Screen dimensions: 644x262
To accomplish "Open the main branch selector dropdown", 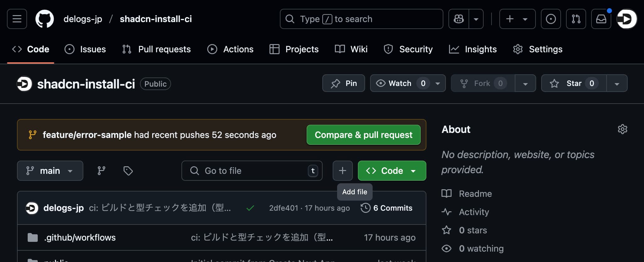I will (x=50, y=171).
